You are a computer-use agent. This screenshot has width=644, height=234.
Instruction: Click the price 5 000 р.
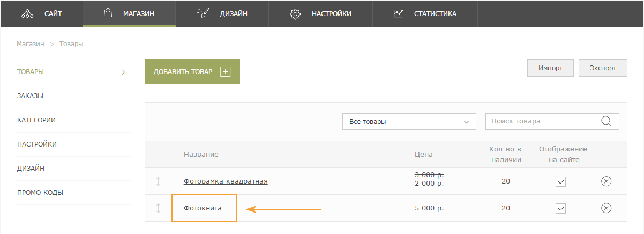click(430, 208)
